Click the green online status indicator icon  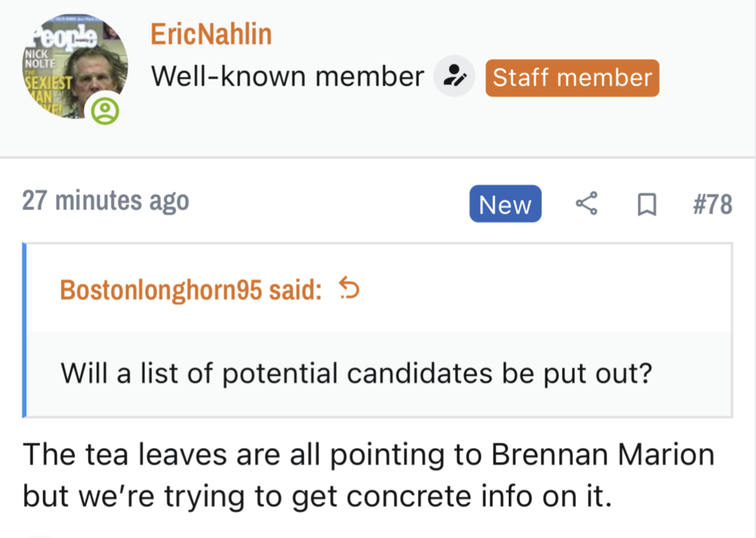pos(105,111)
